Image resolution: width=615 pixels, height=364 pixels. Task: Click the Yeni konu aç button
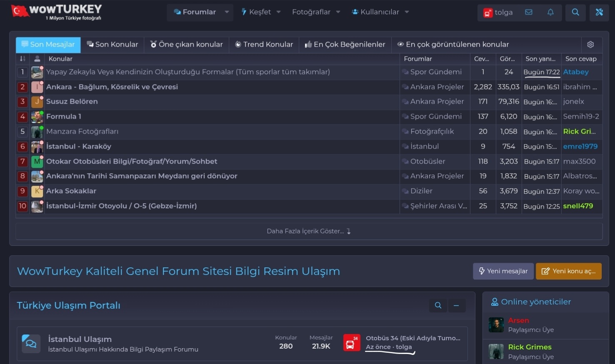568,271
